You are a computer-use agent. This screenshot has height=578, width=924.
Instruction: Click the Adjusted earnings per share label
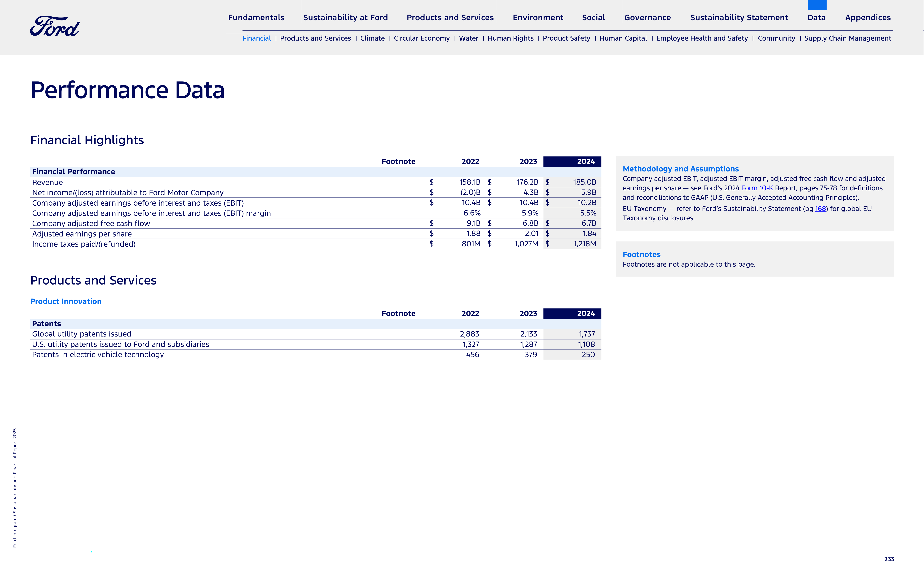[x=82, y=234]
